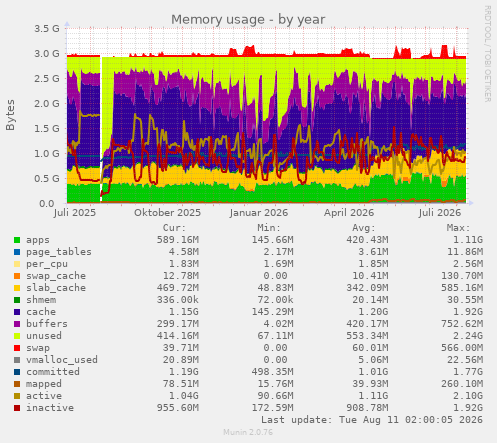Click the blue page_tables legend swatch
Image resolution: width=497 pixels, height=443 pixels.
coord(17,252)
